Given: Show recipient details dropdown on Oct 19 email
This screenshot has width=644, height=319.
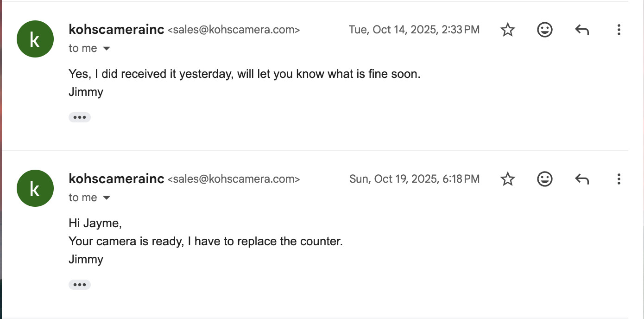Looking at the screenshot, I should [x=107, y=198].
